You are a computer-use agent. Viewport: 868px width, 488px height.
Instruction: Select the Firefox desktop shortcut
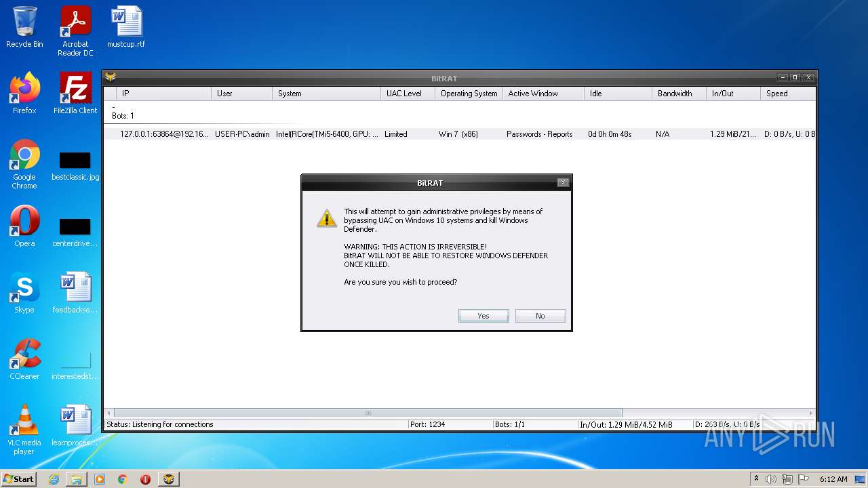point(24,93)
